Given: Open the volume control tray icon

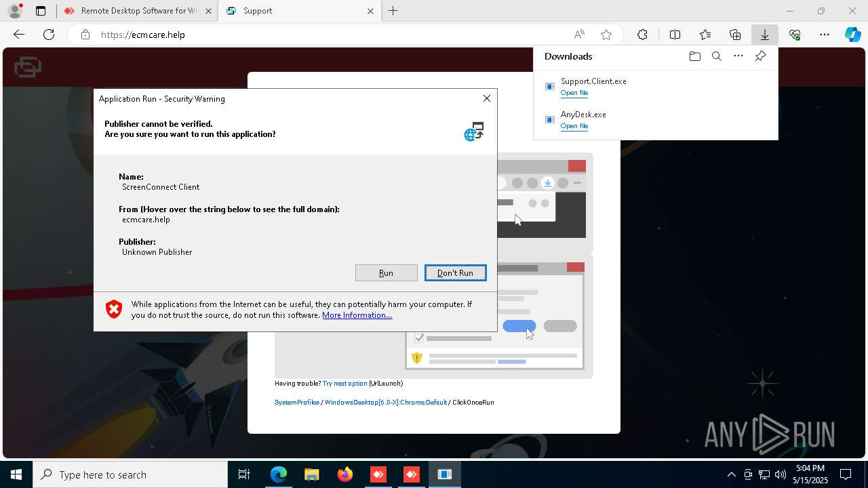Looking at the screenshot, I should point(780,474).
